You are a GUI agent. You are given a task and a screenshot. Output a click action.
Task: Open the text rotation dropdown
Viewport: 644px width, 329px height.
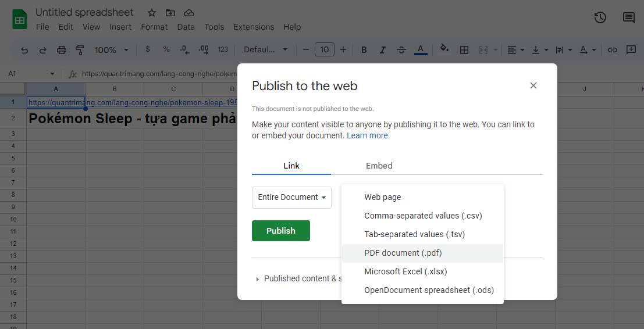[x=588, y=50]
